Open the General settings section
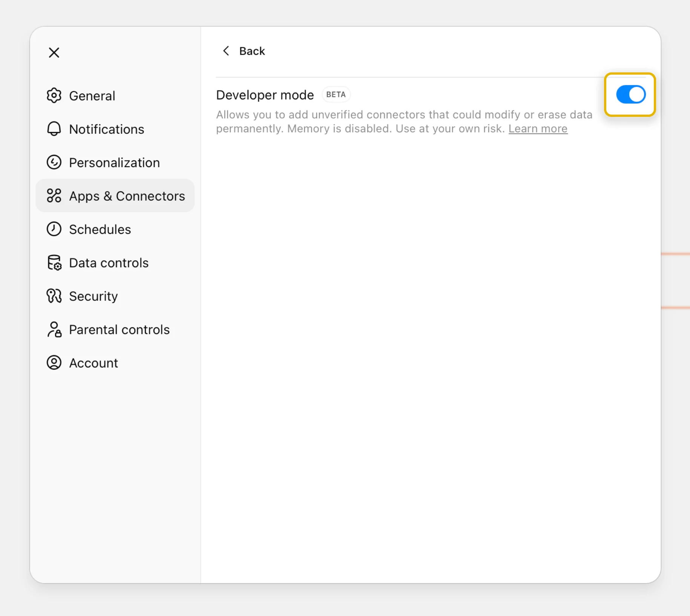Screen dimensions: 690x616 (x=92, y=96)
